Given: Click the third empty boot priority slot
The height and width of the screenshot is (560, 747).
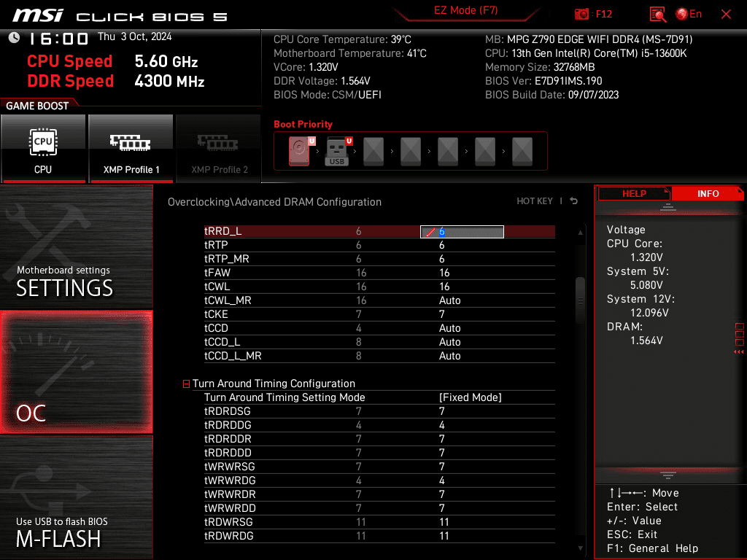Looking at the screenshot, I should (x=448, y=152).
